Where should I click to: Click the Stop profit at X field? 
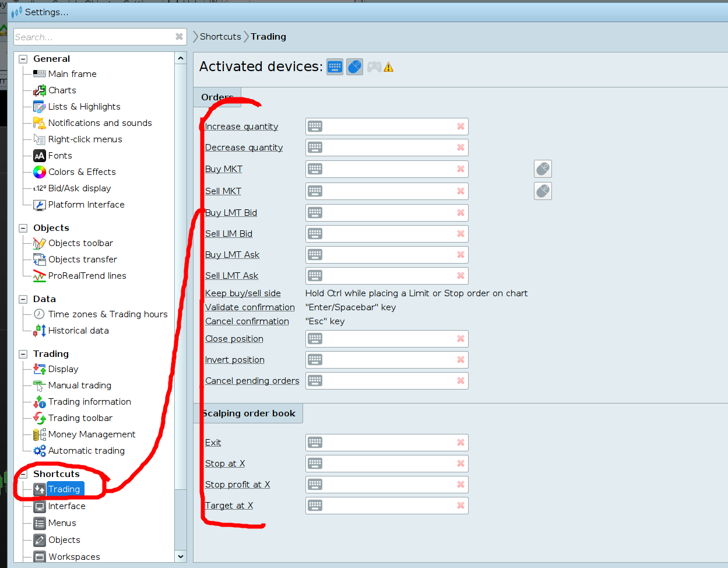point(387,485)
